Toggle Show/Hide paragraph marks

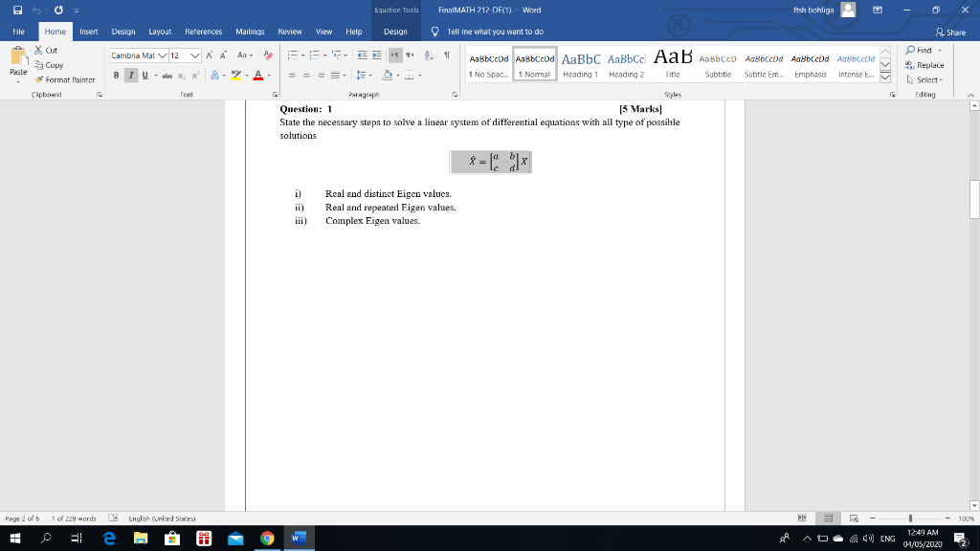click(447, 55)
